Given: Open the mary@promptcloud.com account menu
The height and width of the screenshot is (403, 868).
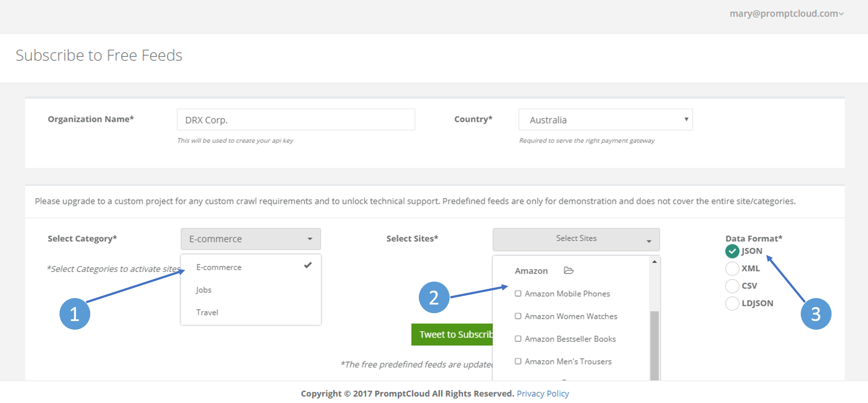Looking at the screenshot, I should [786, 13].
